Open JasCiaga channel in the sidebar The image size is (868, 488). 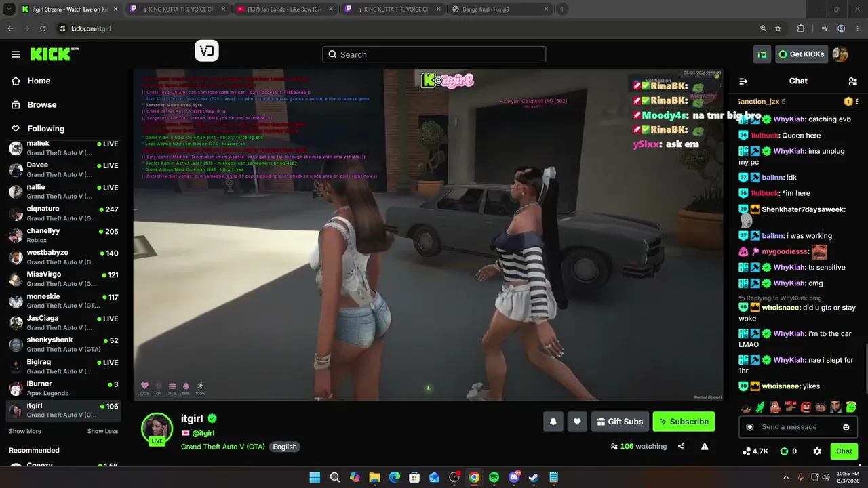(64, 323)
